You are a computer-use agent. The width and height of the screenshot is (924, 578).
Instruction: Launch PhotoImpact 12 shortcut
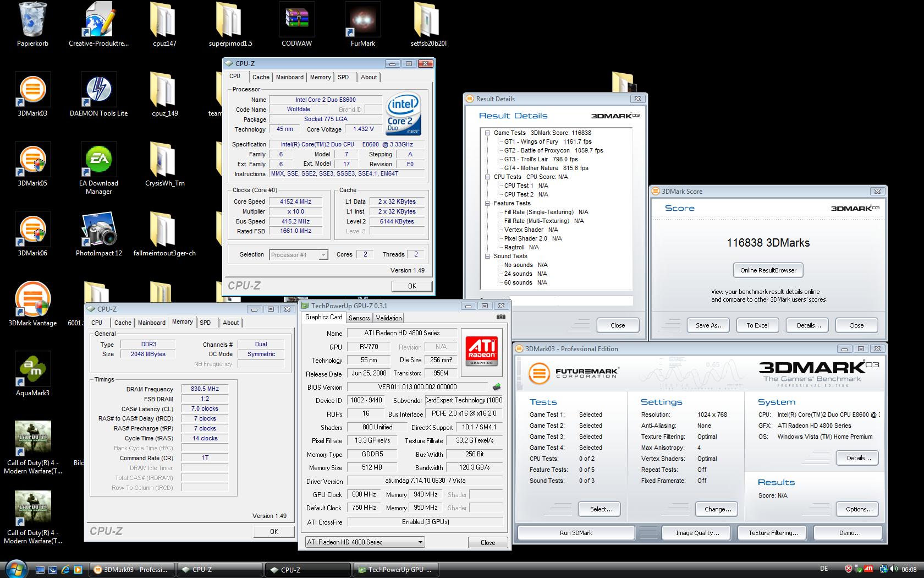[98, 234]
